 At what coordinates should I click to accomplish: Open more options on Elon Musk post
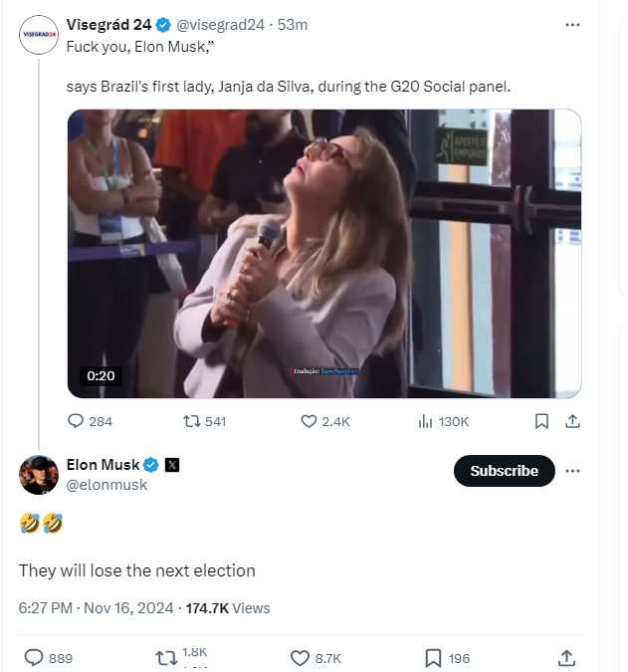click(571, 470)
